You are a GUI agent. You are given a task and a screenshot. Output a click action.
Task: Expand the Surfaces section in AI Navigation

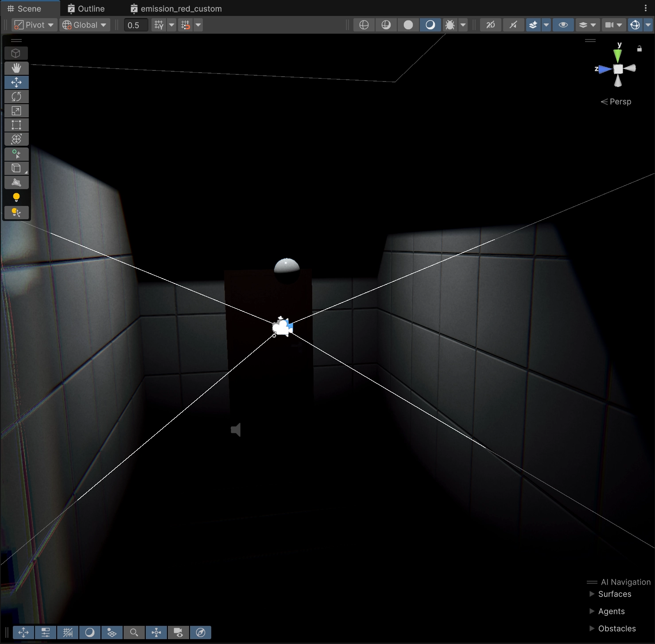592,594
